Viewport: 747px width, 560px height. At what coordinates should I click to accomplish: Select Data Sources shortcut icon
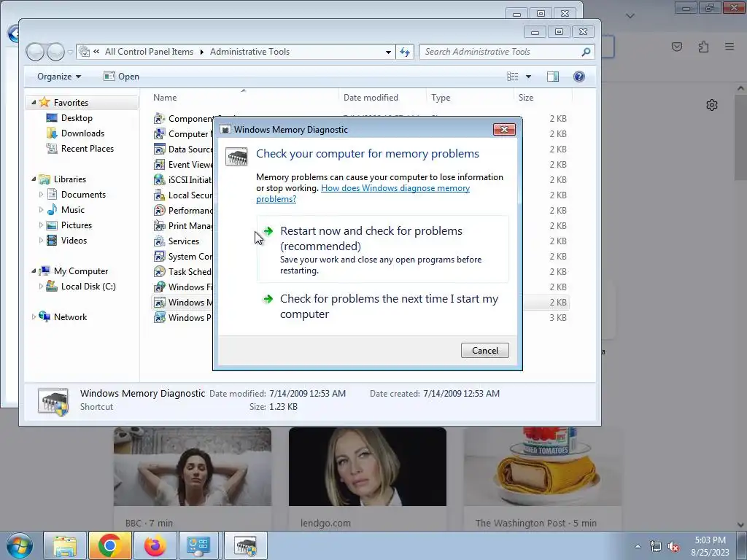point(159,149)
